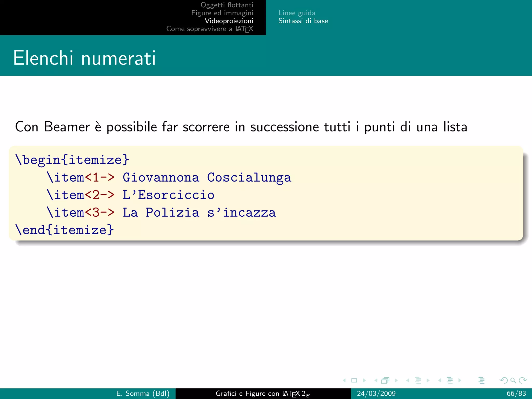The image size is (532, 399).
Task: Click the next section arrow
Action: (x=460, y=381)
